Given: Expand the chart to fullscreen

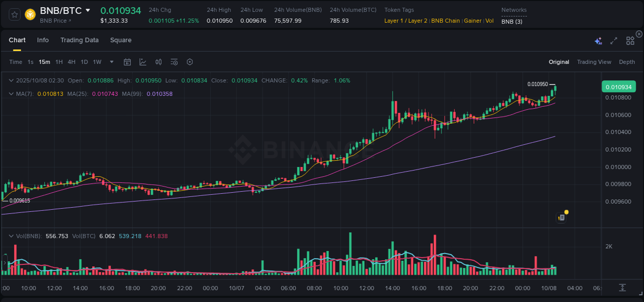Looking at the screenshot, I should pyautogui.click(x=613, y=41).
